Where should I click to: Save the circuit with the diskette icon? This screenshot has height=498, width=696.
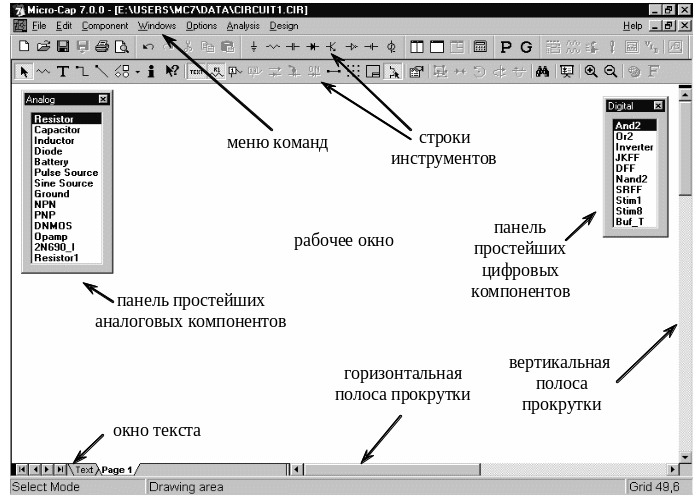tap(63, 46)
